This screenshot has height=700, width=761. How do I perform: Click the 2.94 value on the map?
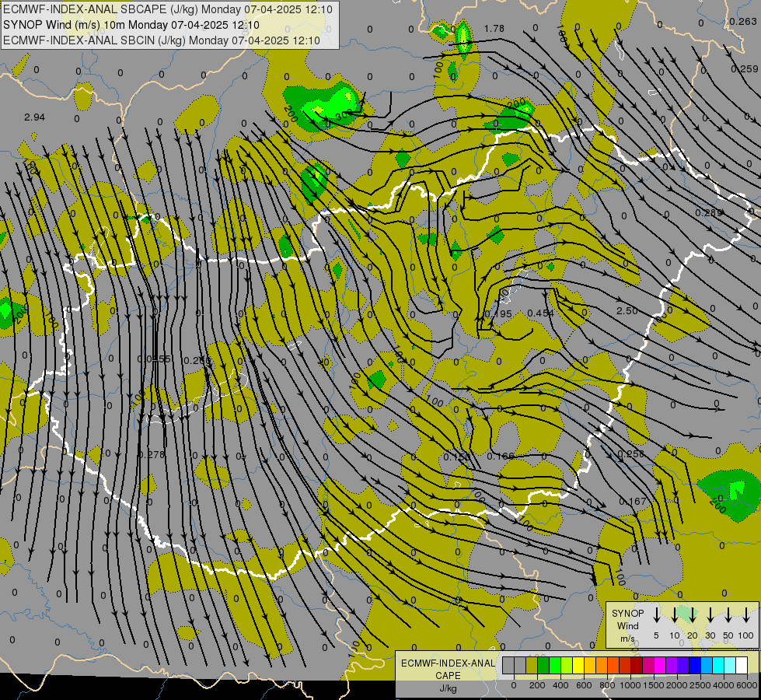[x=34, y=117]
